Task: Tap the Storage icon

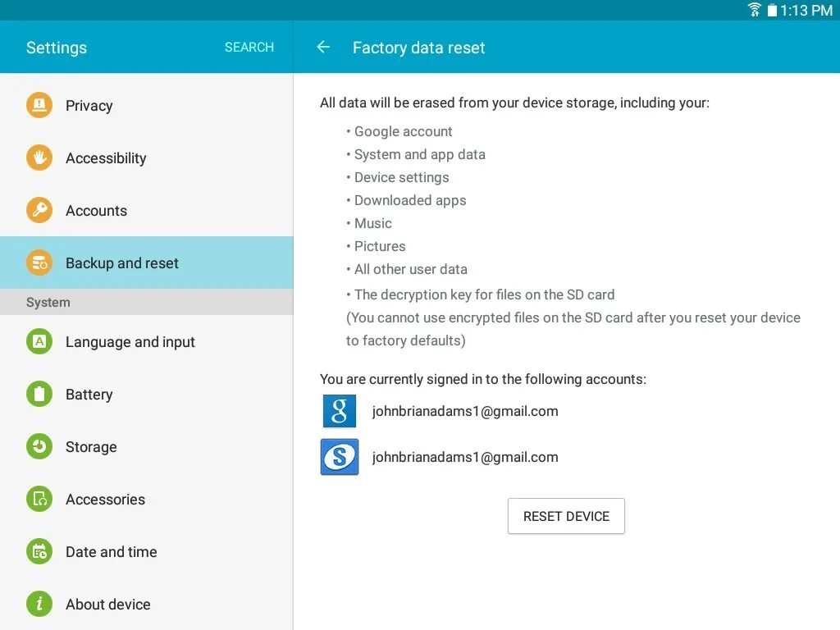Action: tap(39, 446)
